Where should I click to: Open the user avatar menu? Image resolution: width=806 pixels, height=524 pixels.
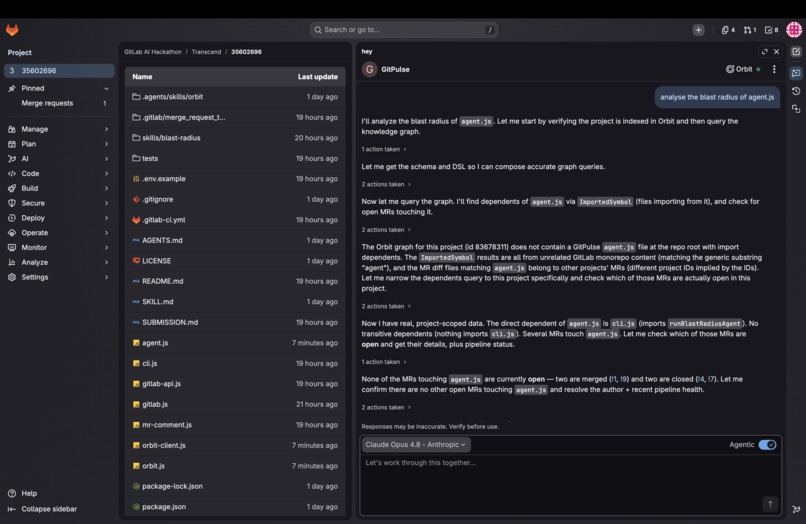(x=794, y=30)
